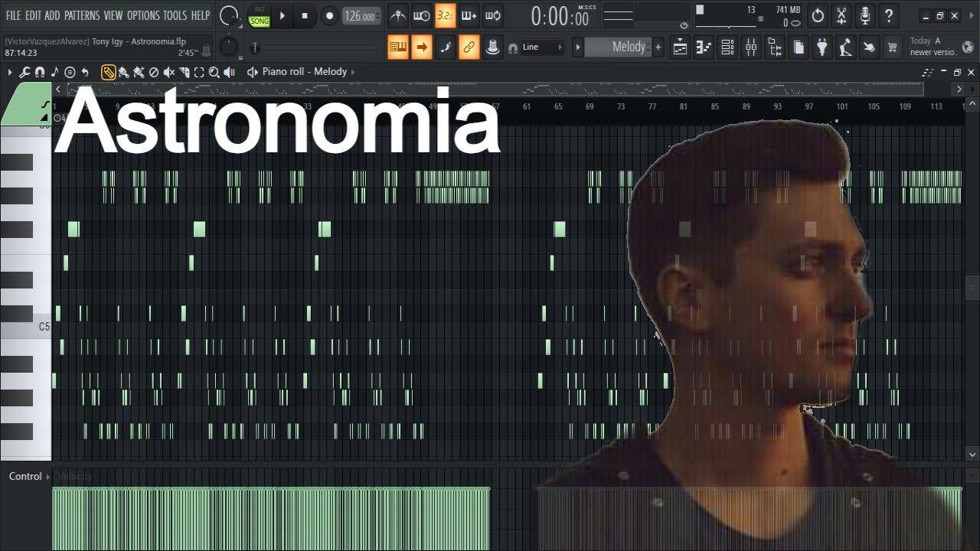Toggle loop recording

point(493,15)
